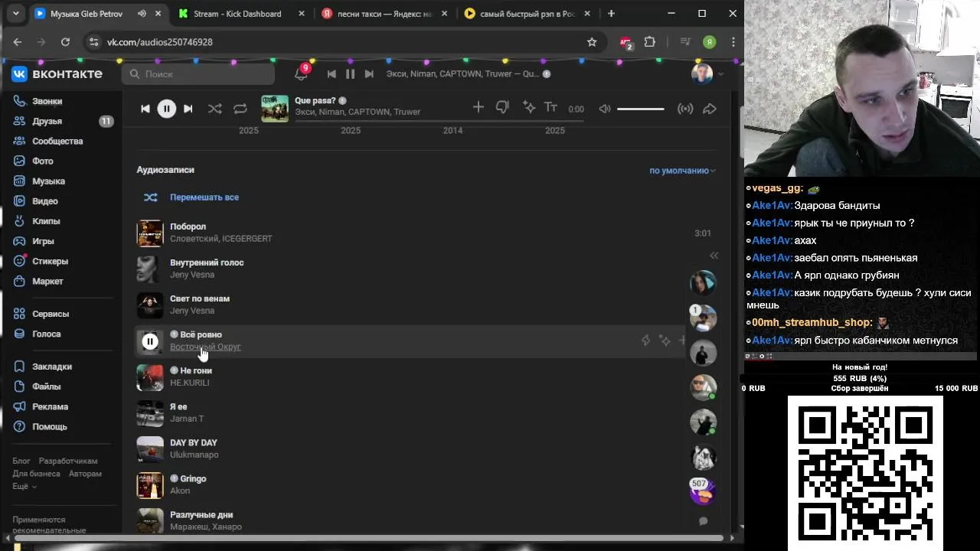The image size is (980, 551).
Task: Open Que pasa? album cover thumbnail
Action: pyautogui.click(x=275, y=108)
